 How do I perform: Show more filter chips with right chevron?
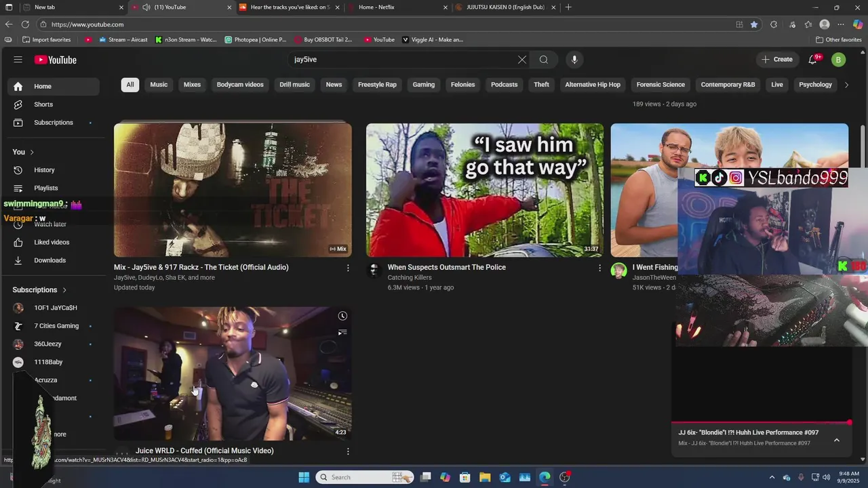pos(846,85)
